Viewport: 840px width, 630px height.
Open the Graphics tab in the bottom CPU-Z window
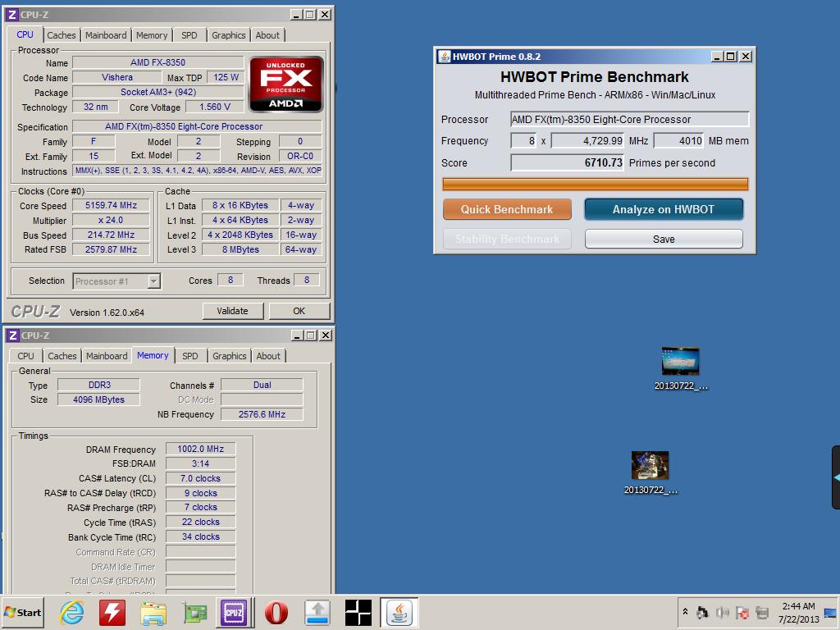(x=230, y=356)
